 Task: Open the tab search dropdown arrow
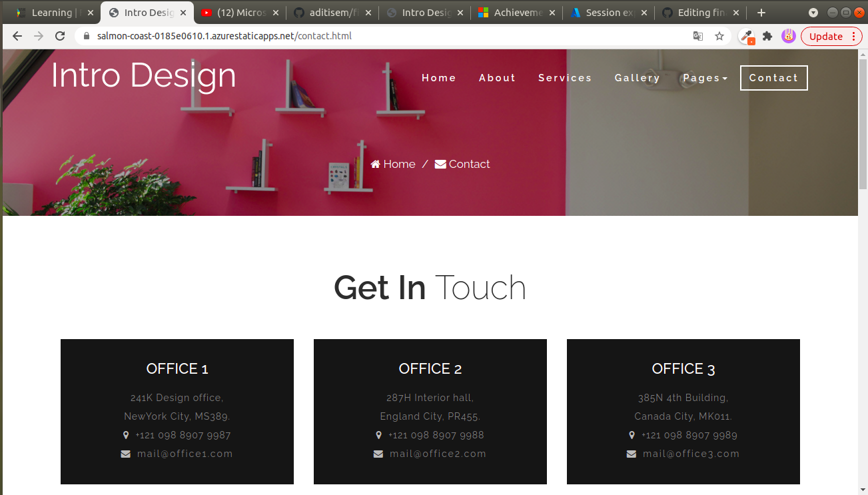click(x=813, y=13)
